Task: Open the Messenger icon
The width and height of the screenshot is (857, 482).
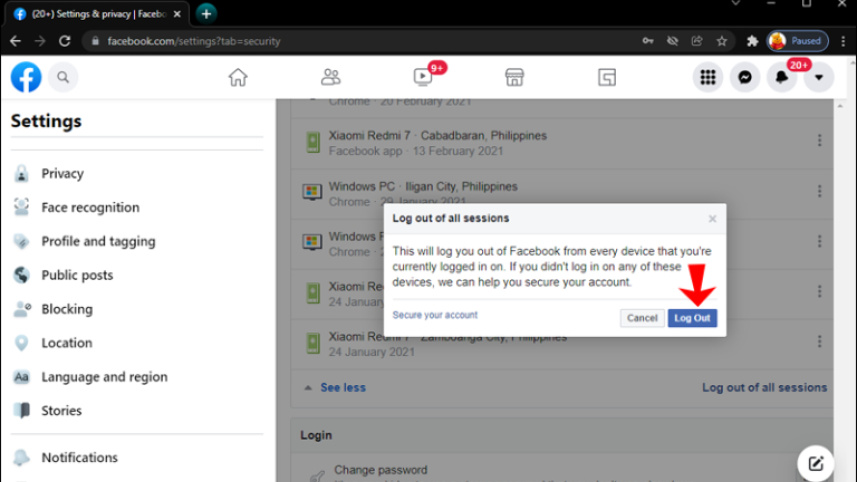Action: (745, 77)
